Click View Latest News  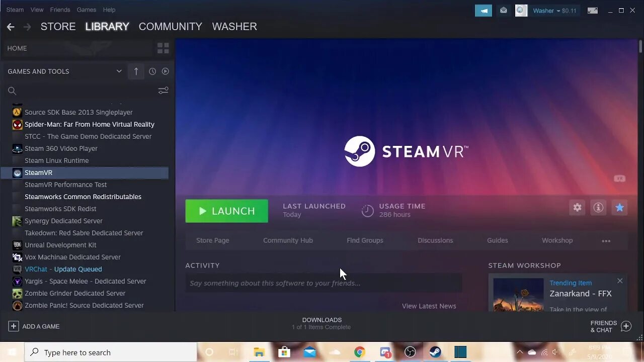429,306
